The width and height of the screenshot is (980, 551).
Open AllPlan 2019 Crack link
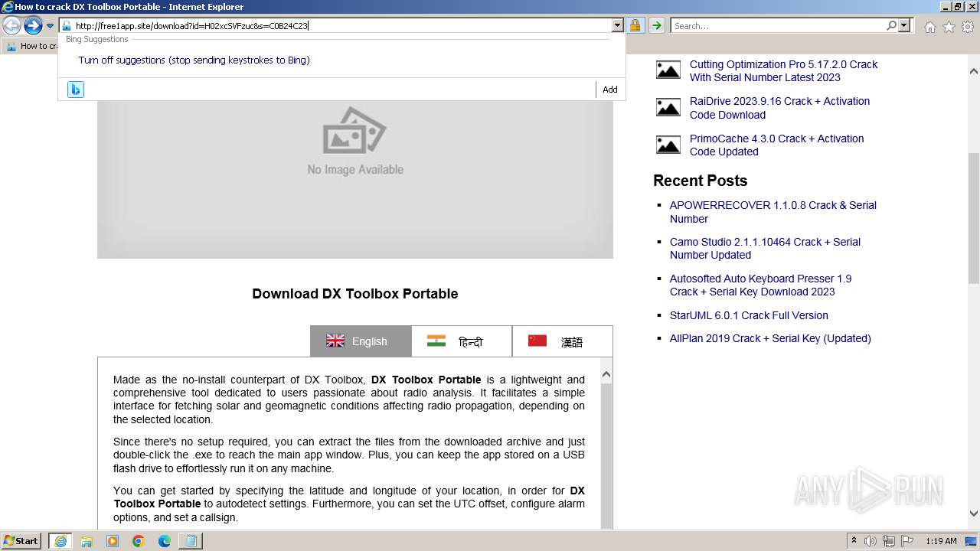click(x=770, y=338)
